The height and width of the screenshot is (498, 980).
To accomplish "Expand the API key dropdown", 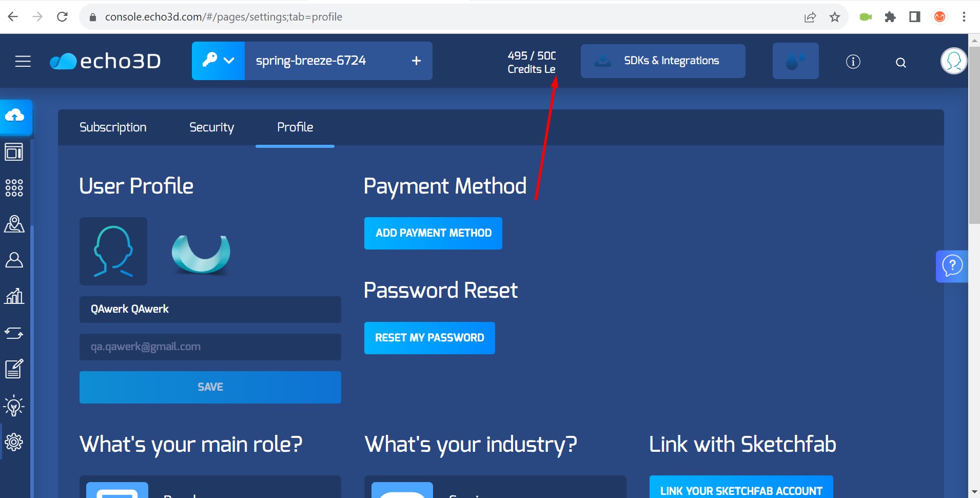I will (218, 61).
